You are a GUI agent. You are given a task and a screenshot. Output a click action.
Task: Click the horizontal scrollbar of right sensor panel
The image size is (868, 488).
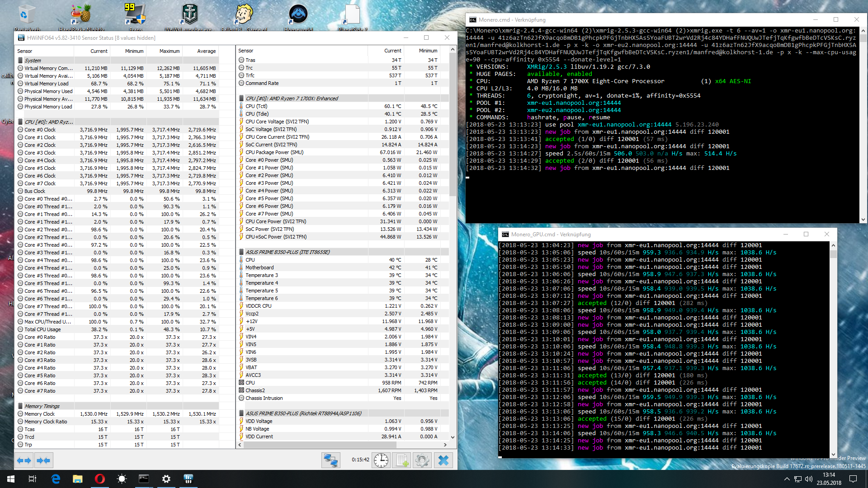[320, 445]
